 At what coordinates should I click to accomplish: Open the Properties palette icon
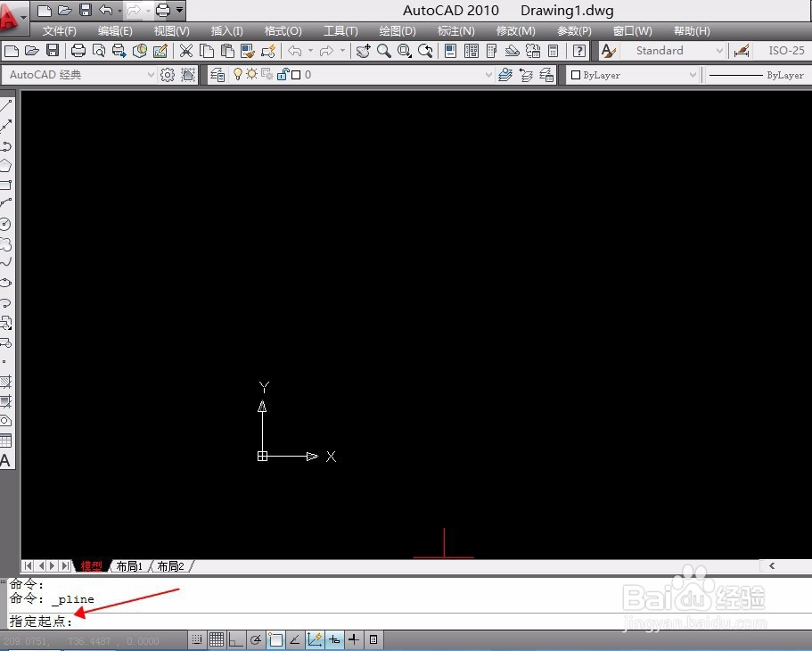[x=450, y=51]
